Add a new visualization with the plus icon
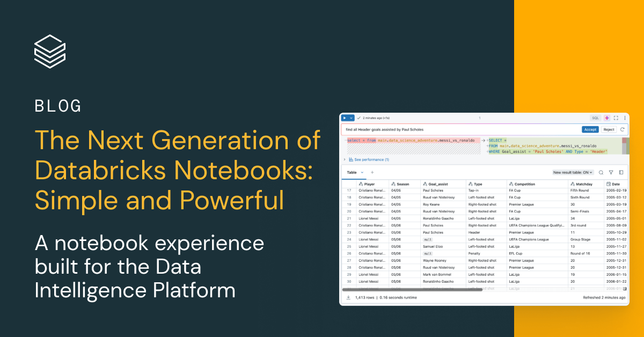Image resolution: width=644 pixels, height=337 pixels. coord(372,172)
